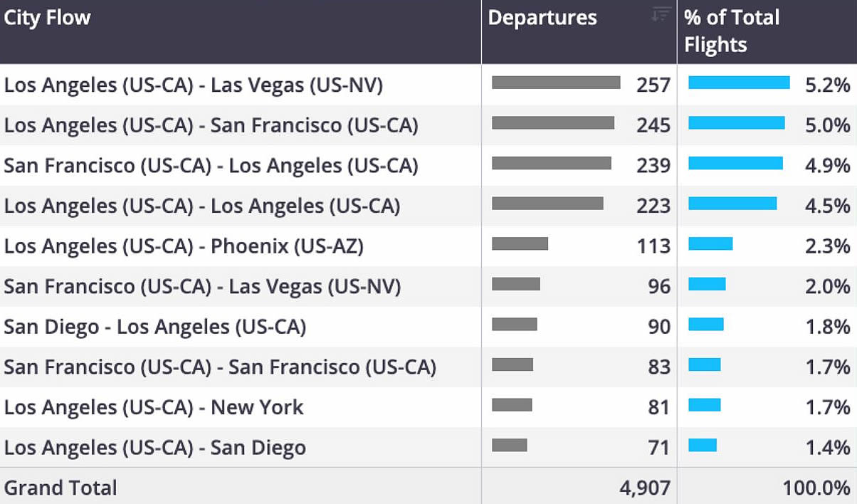Click the % of Total Flights header

pyautogui.click(x=732, y=31)
